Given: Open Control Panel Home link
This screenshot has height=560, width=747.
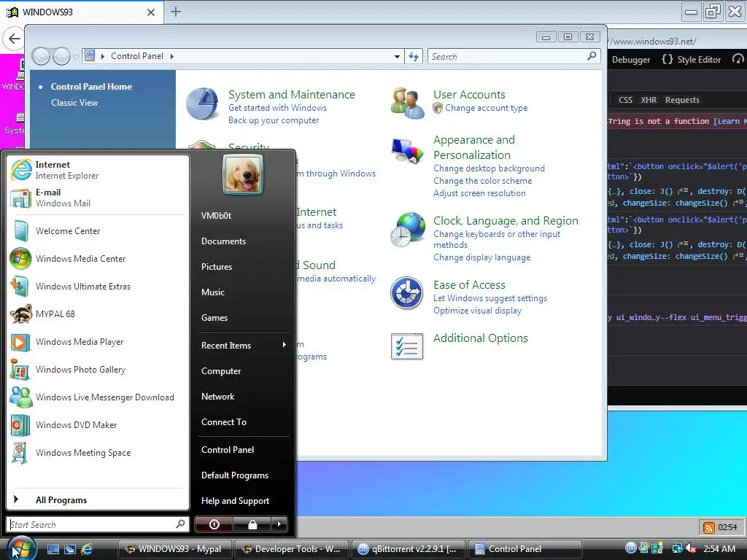Looking at the screenshot, I should (x=91, y=87).
